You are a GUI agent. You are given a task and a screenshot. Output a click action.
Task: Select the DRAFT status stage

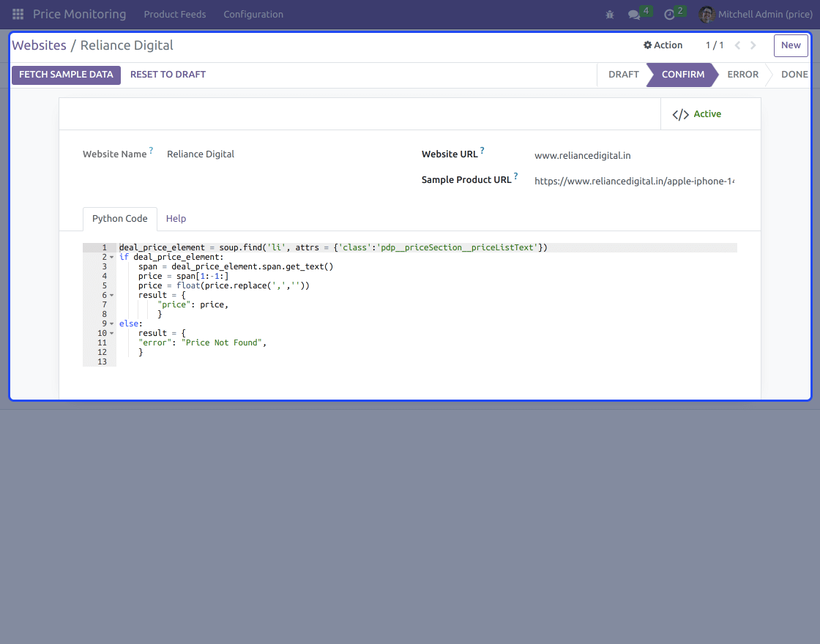point(623,75)
